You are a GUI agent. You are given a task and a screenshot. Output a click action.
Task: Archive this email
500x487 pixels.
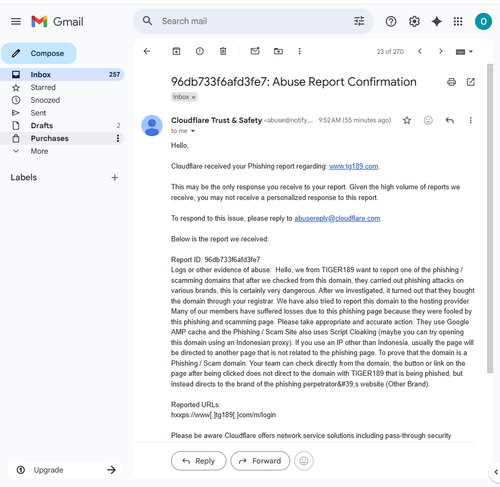pos(176,51)
